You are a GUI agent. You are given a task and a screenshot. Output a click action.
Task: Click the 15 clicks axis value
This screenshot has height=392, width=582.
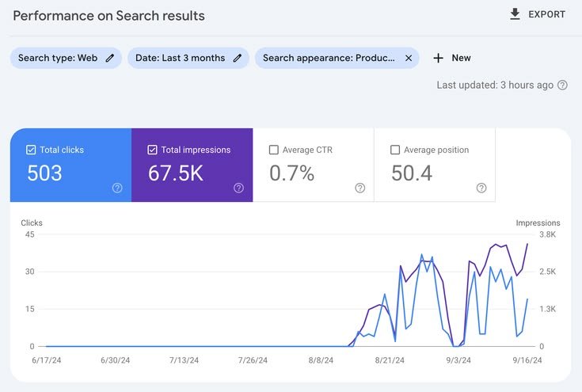[30, 309]
